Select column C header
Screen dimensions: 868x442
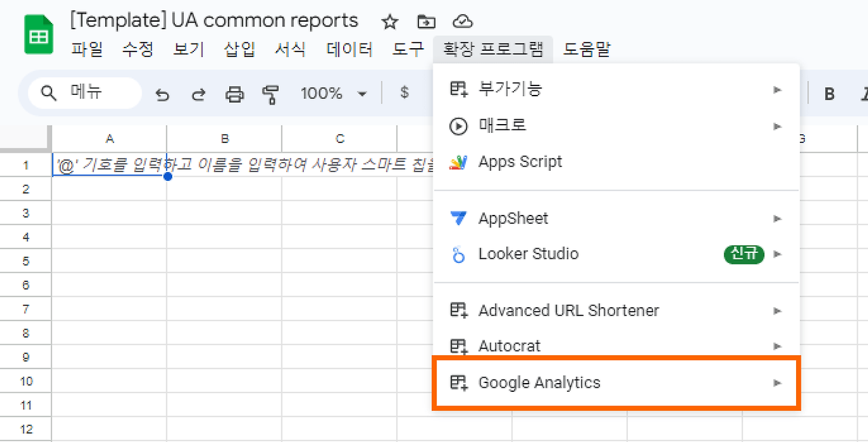pyautogui.click(x=340, y=139)
